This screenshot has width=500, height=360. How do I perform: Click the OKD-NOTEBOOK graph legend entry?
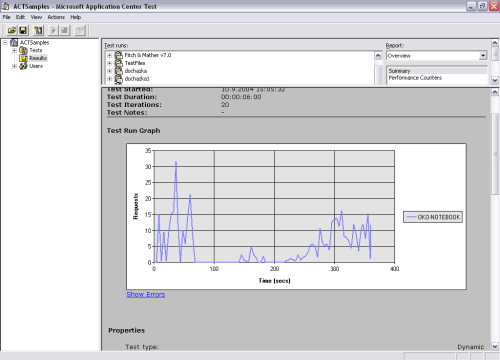click(433, 217)
